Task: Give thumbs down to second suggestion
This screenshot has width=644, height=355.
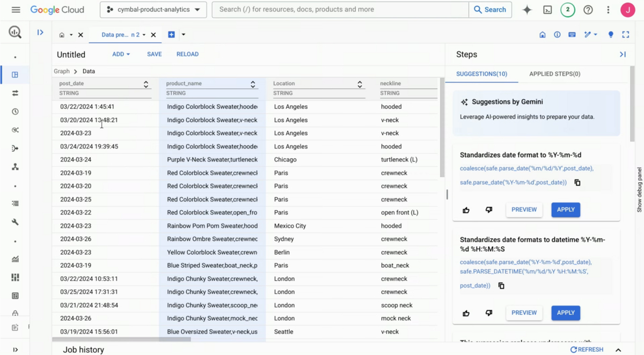Action: (x=488, y=313)
